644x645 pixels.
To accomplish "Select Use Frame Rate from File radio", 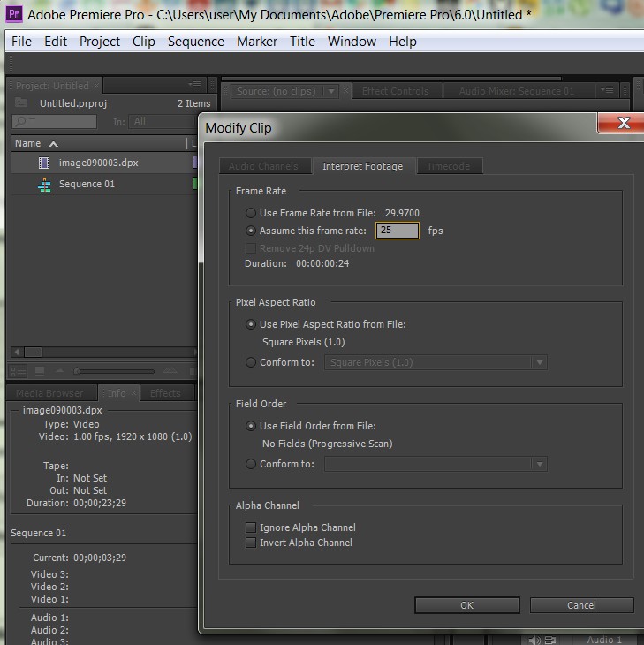I will 251,213.
